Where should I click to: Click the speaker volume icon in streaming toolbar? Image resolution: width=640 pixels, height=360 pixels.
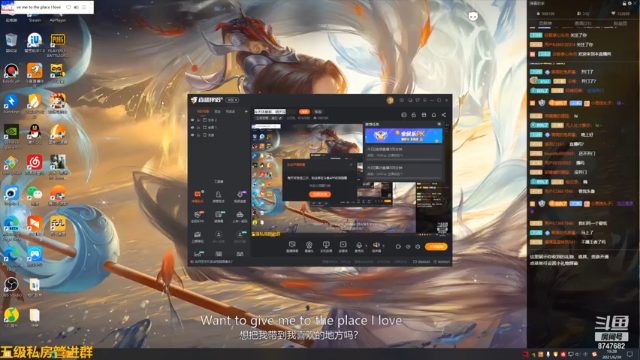(x=376, y=244)
